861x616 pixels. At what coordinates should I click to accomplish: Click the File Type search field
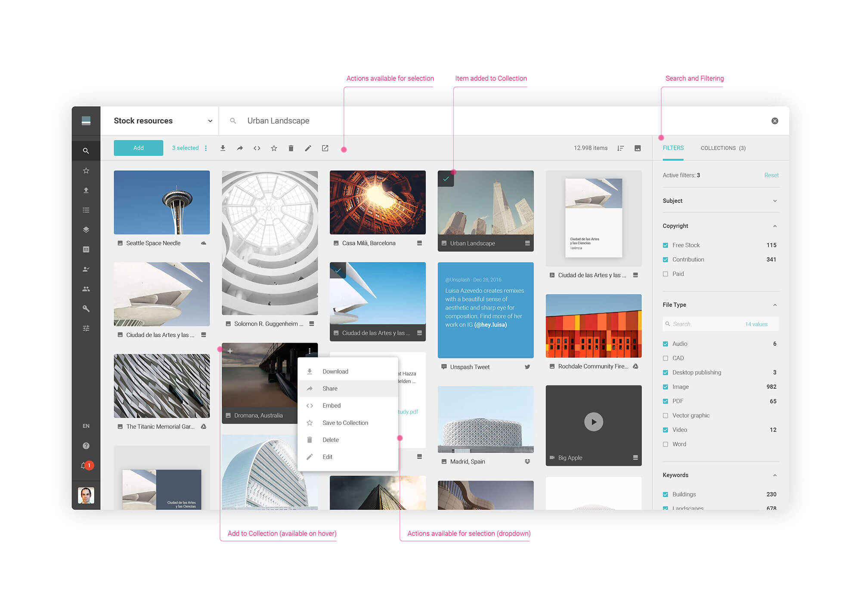[x=721, y=324]
